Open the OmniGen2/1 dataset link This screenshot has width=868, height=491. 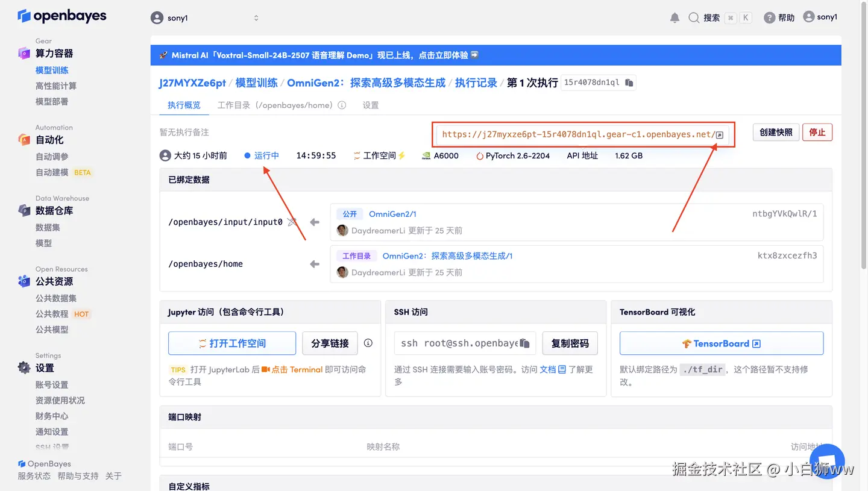392,214
